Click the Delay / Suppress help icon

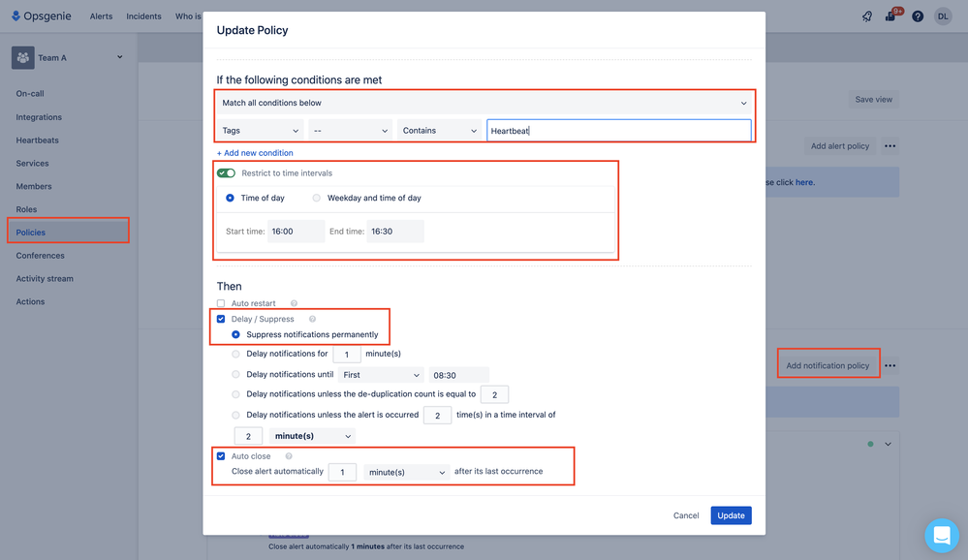312,319
